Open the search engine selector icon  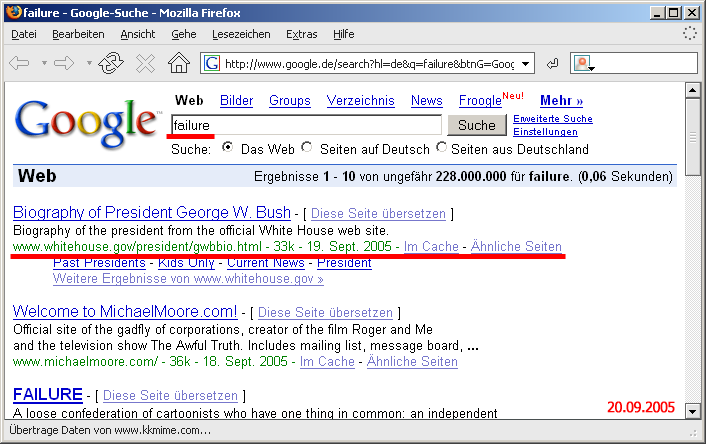[x=584, y=64]
